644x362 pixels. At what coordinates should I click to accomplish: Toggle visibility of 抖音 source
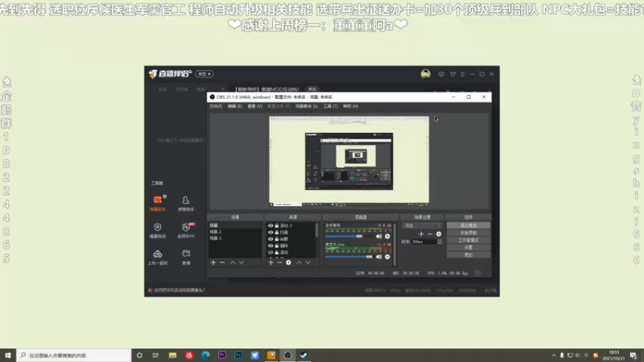(x=270, y=232)
